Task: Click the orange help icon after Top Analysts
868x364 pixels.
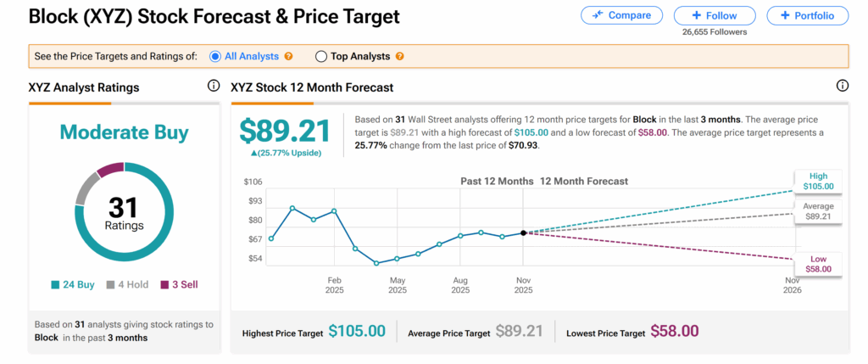Action: (399, 57)
